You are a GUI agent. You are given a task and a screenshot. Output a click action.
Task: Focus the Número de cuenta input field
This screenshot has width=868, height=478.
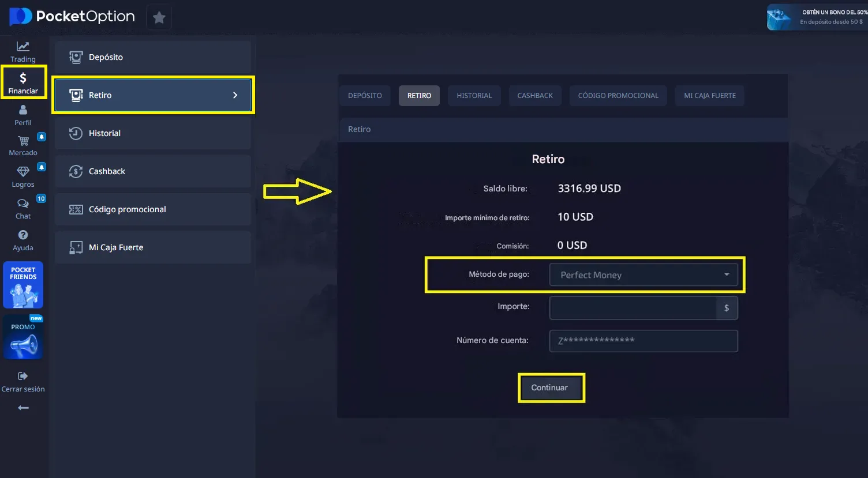[x=643, y=341]
